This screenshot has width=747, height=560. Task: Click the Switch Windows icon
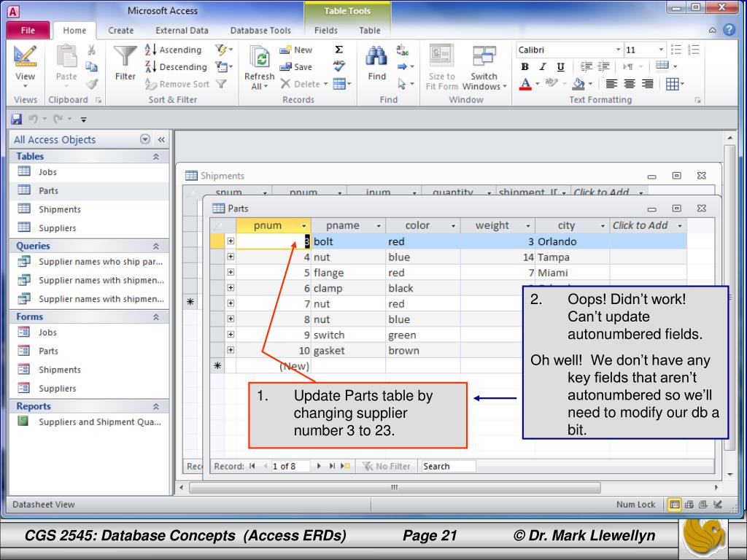484,66
